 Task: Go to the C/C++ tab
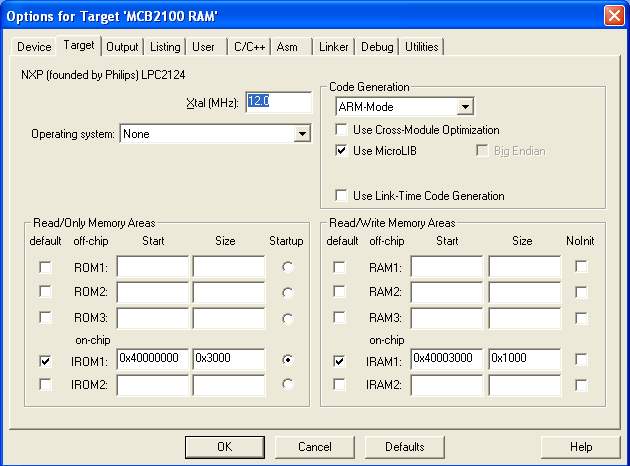click(248, 47)
